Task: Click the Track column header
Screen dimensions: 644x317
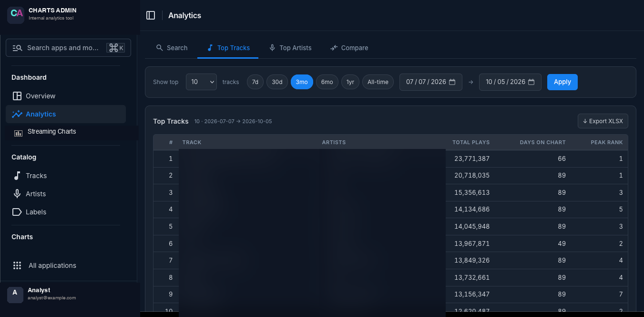Action: [x=192, y=142]
